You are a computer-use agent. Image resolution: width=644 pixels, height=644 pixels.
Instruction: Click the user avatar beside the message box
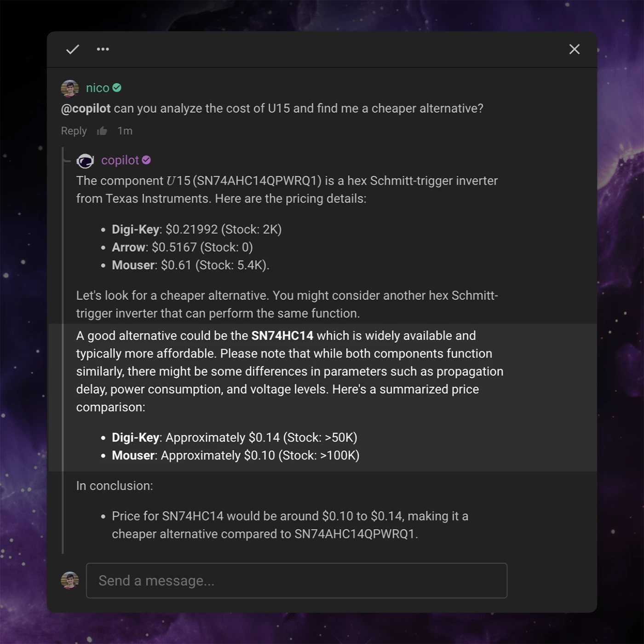(x=70, y=581)
